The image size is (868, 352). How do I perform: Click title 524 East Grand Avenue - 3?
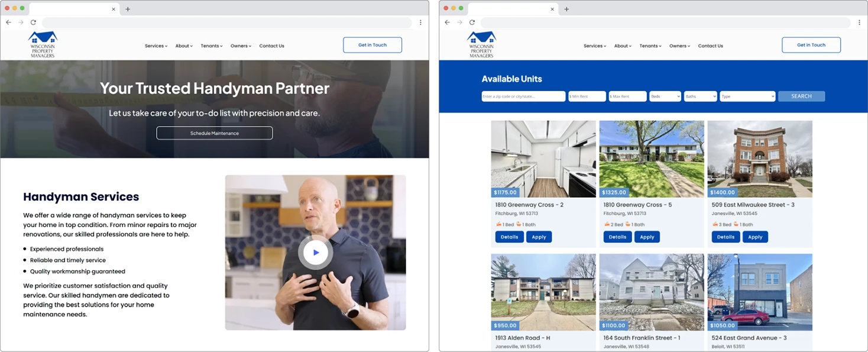(x=749, y=338)
